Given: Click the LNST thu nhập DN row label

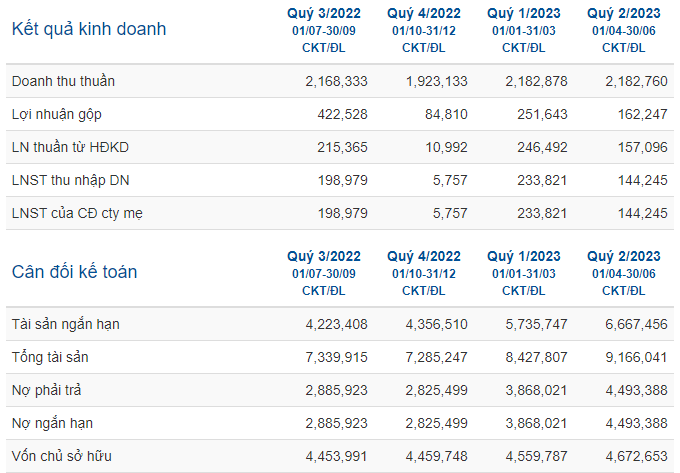Looking at the screenshot, I should click(71, 180).
